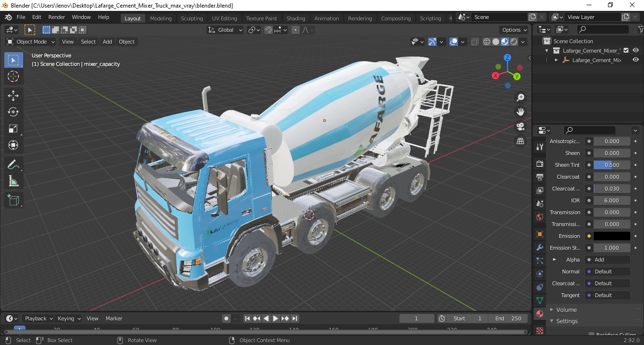Viewport: 644px width, 345px height.
Task: Click the pan view hand icon
Action: click(520, 112)
